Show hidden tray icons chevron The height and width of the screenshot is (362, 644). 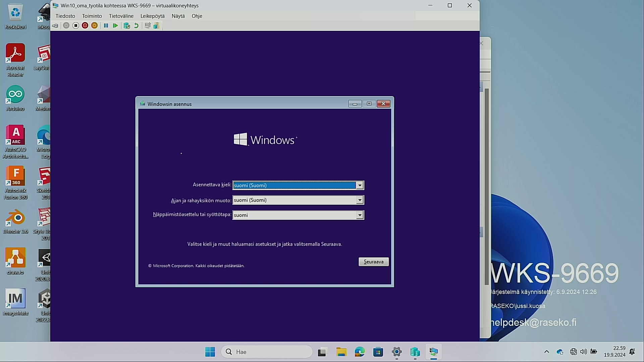pyautogui.click(x=547, y=352)
